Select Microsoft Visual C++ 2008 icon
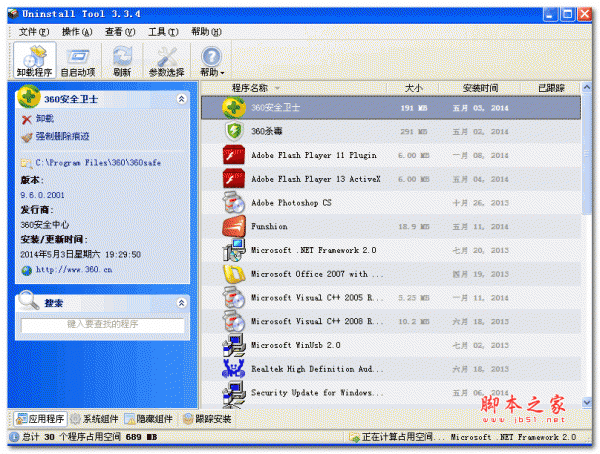This screenshot has width=600, height=454. pos(234,321)
